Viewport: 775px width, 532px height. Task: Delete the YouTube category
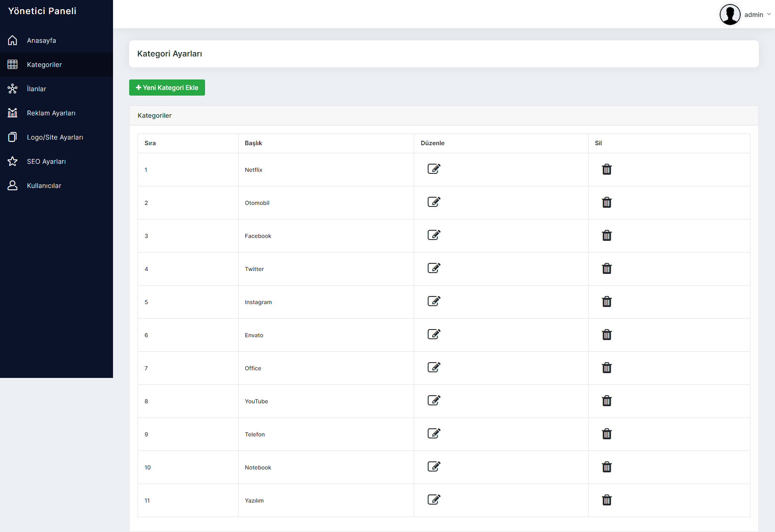607,401
